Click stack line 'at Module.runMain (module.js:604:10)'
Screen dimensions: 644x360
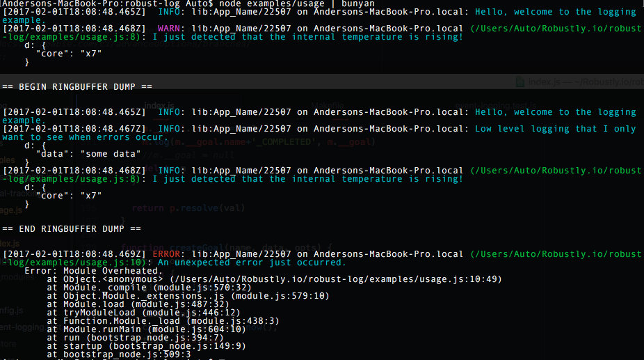pyautogui.click(x=147, y=329)
